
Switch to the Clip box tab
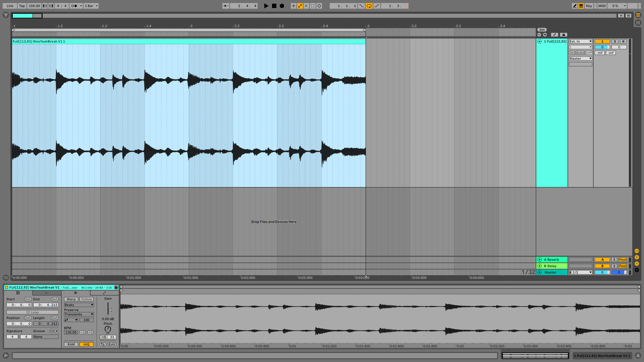coord(18,293)
